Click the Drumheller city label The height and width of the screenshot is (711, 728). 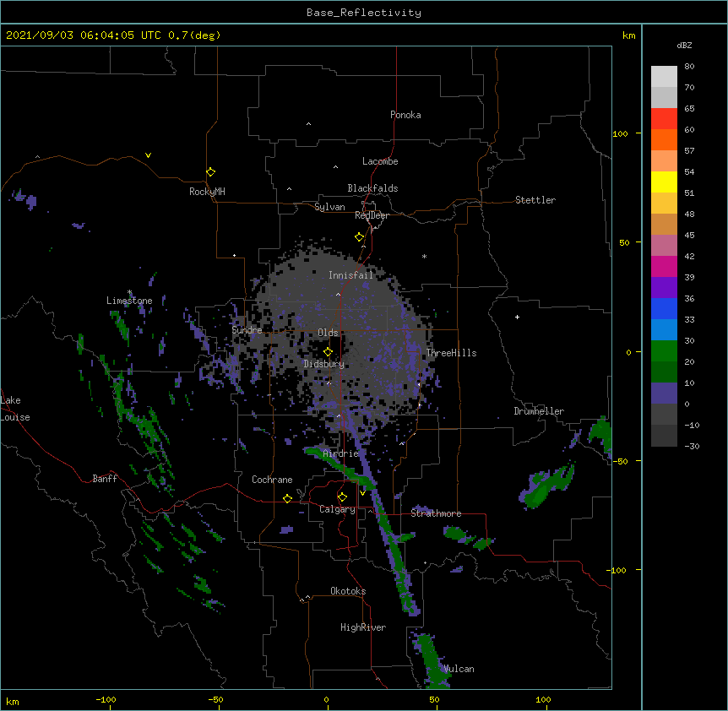(539, 411)
